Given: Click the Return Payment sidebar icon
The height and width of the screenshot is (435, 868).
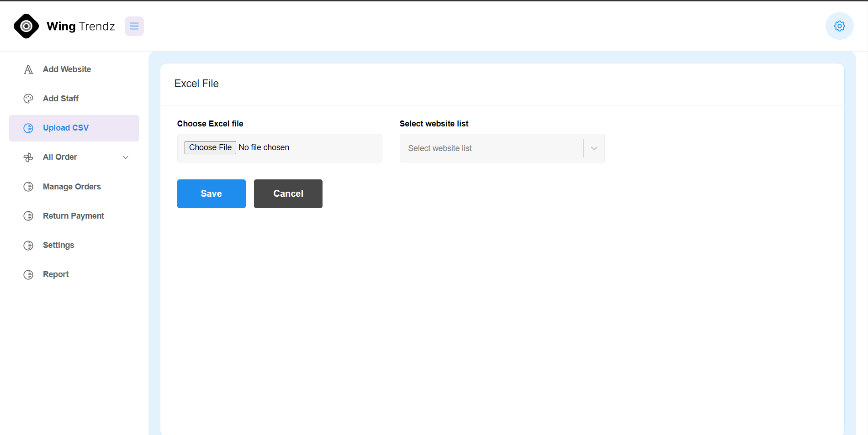Looking at the screenshot, I should [x=28, y=216].
